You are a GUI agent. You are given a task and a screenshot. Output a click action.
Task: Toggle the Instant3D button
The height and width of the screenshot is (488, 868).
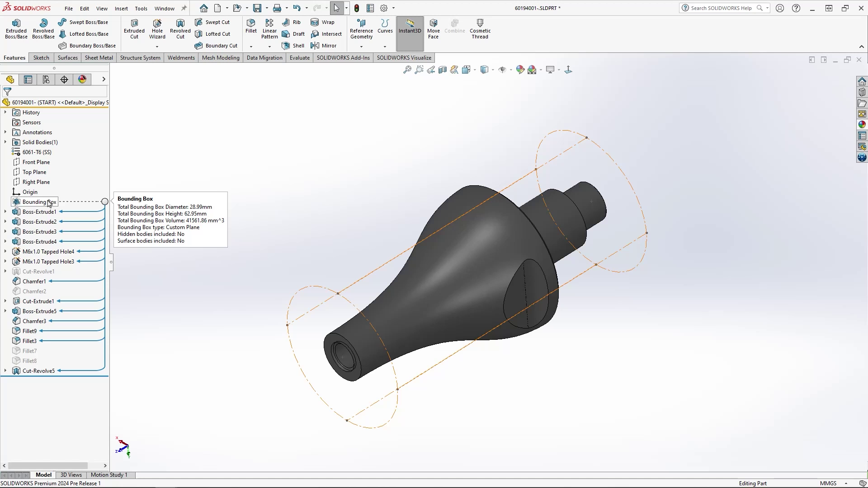coord(410,27)
